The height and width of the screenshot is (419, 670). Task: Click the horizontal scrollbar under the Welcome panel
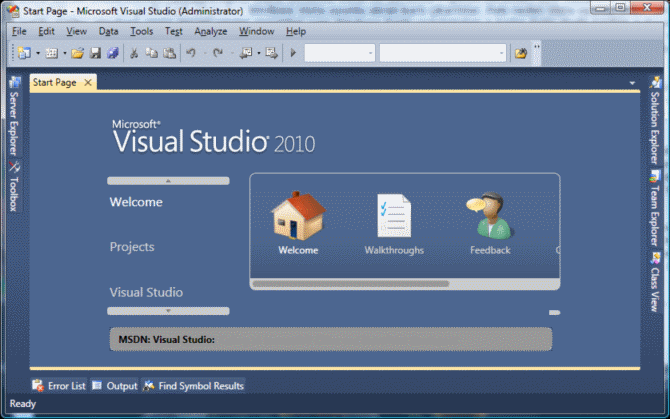[x=351, y=284]
